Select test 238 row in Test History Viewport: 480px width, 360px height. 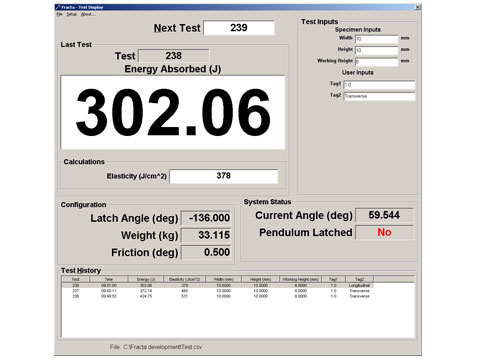217,286
